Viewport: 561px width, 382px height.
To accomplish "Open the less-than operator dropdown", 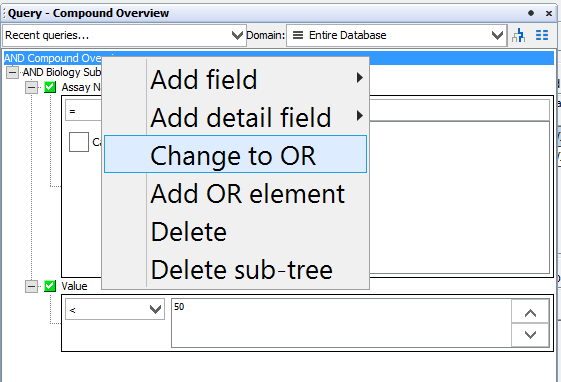I will point(115,309).
